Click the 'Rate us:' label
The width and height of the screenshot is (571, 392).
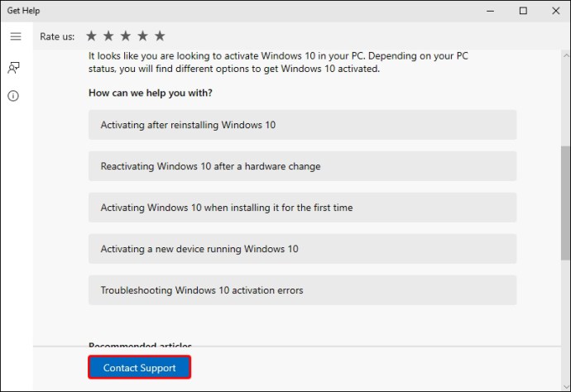[x=57, y=36]
